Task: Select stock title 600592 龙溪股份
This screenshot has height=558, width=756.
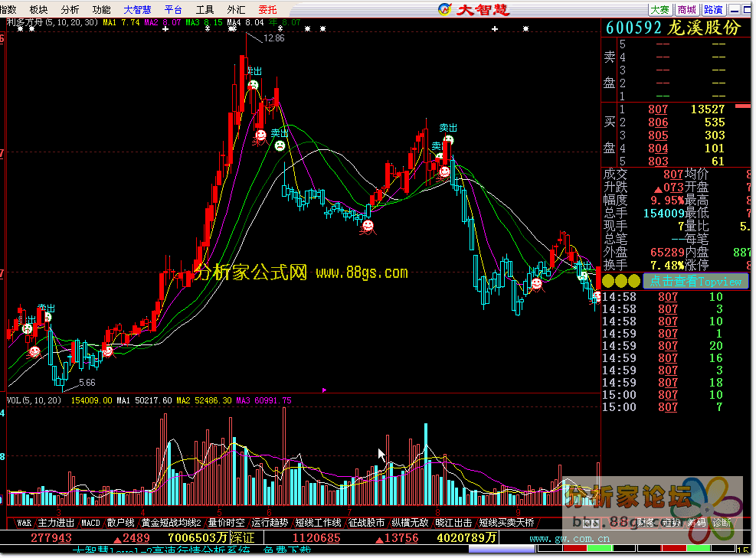Action: tap(673, 28)
